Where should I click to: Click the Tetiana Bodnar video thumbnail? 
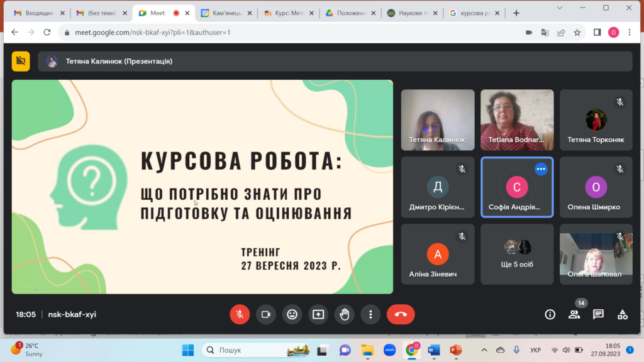tap(517, 119)
